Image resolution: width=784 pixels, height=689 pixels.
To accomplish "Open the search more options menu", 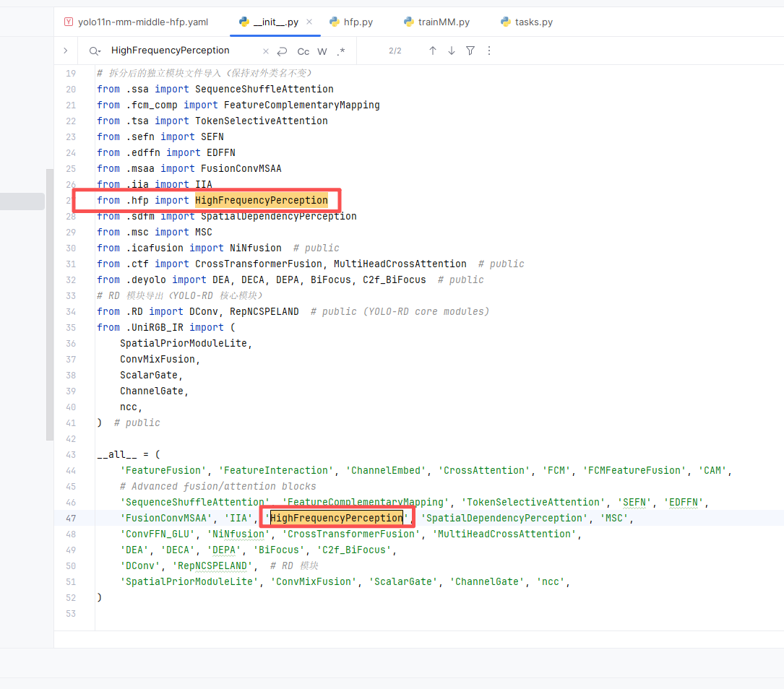I will (489, 51).
